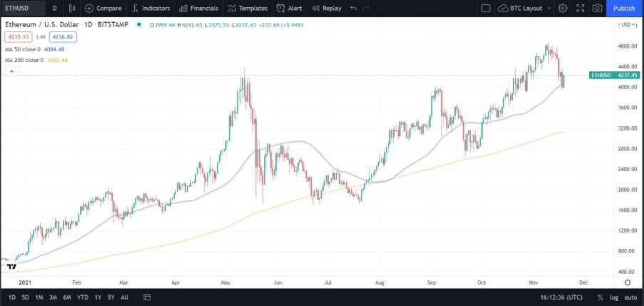Click the ETHUSD symbol search field
644x306 pixels.
[x=23, y=9]
